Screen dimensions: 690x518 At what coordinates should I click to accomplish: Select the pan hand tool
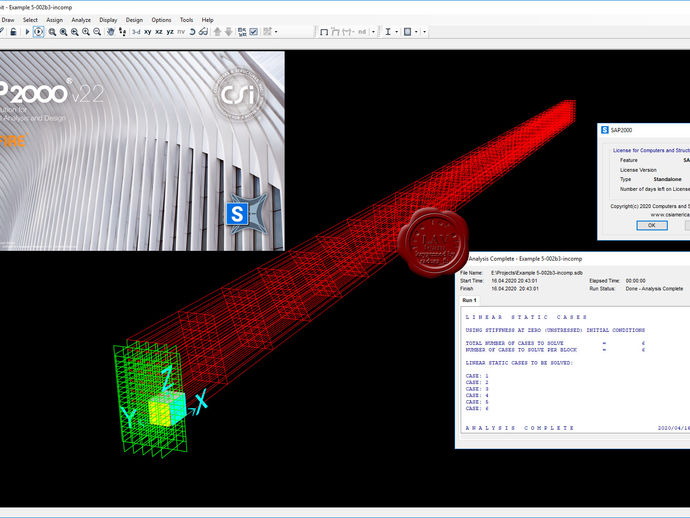pyautogui.click(x=111, y=32)
